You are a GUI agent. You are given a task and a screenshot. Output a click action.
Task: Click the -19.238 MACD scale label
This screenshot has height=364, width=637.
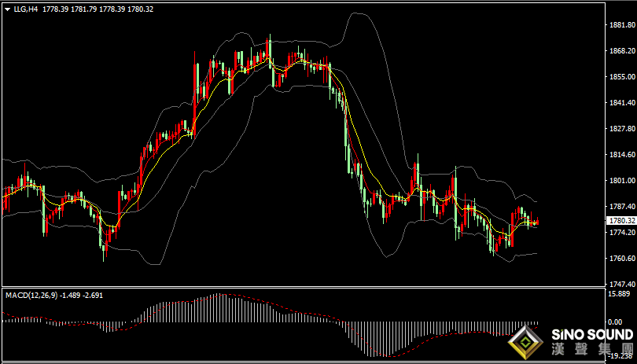point(620,355)
